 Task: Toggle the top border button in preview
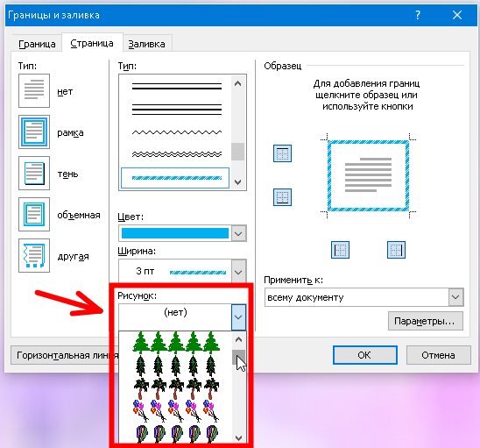(282, 153)
